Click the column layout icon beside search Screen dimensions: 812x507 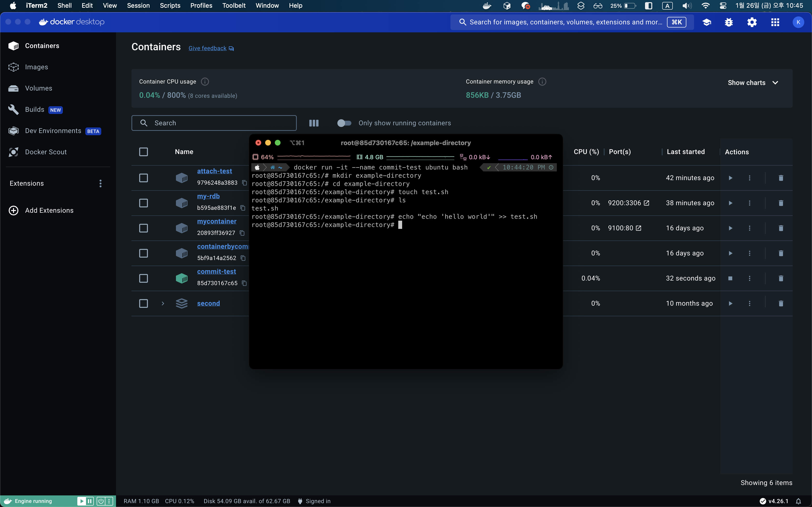314,123
